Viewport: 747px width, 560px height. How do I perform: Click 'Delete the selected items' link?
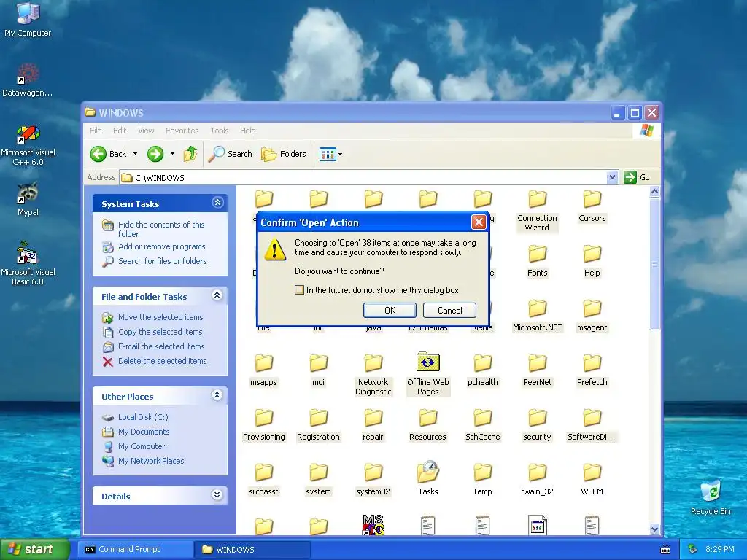pos(163,361)
